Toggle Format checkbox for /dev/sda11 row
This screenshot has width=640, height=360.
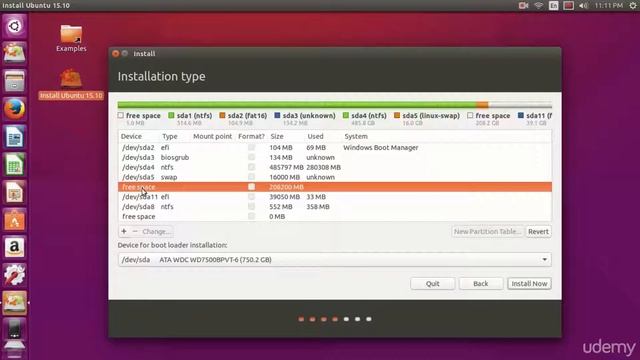[x=251, y=196]
